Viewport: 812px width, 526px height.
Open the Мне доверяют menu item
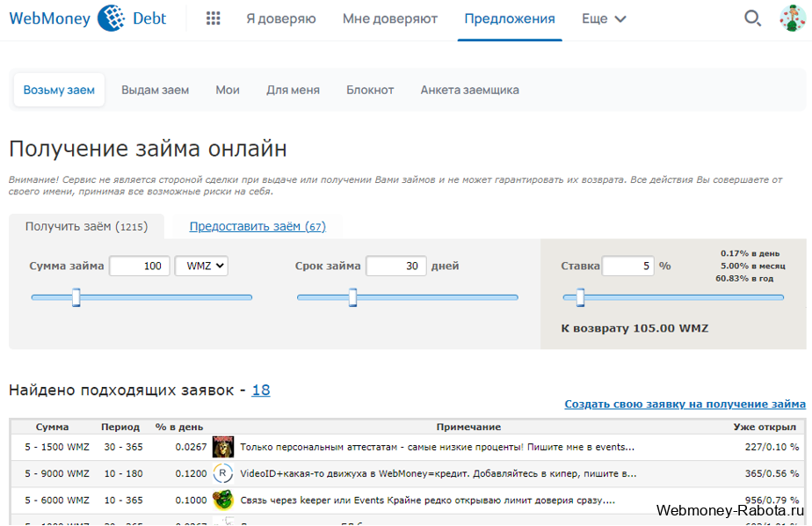390,18
